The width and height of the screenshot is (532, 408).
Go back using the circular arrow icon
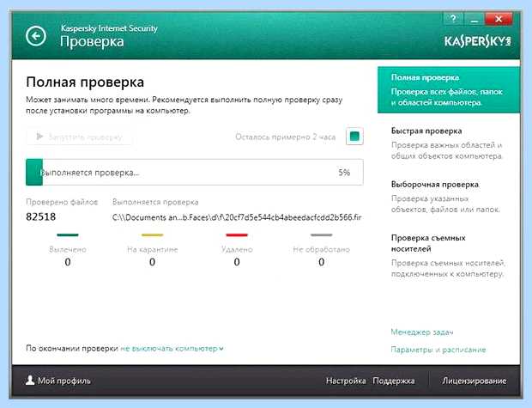pos(36,36)
